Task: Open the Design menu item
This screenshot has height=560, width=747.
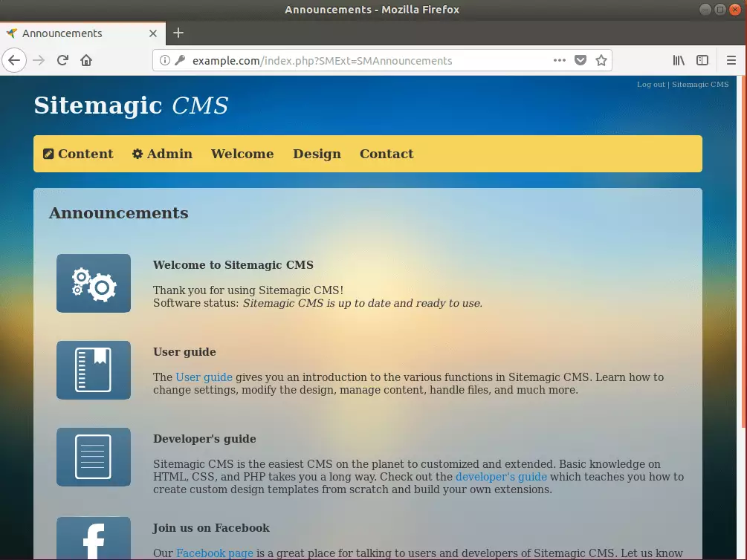Action: 317,154
